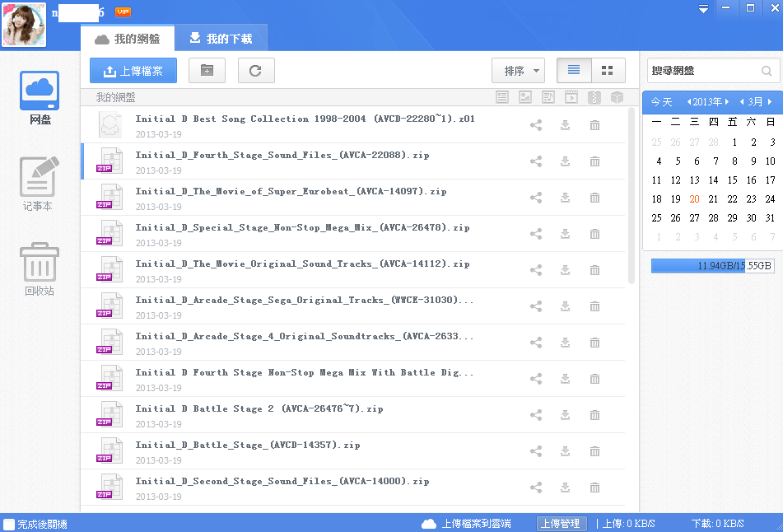Share the Best Song Collection file
The height and width of the screenshot is (532, 783).
[x=536, y=125]
